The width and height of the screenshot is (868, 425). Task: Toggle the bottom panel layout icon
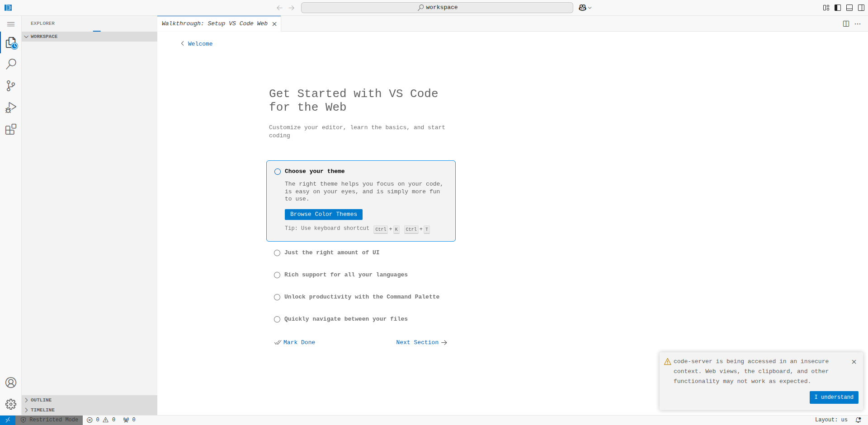(849, 8)
